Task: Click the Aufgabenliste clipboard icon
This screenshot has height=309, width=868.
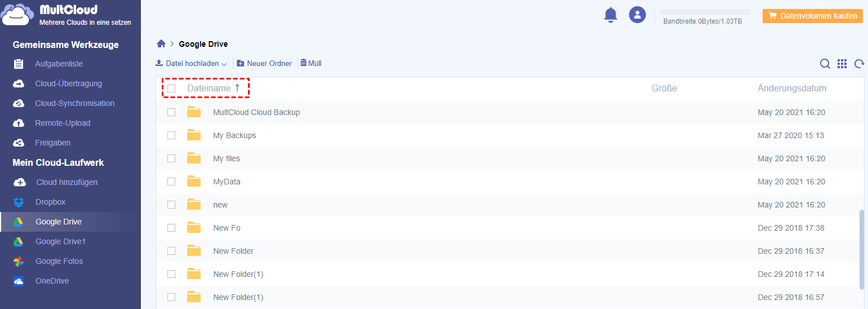Action: [19, 64]
